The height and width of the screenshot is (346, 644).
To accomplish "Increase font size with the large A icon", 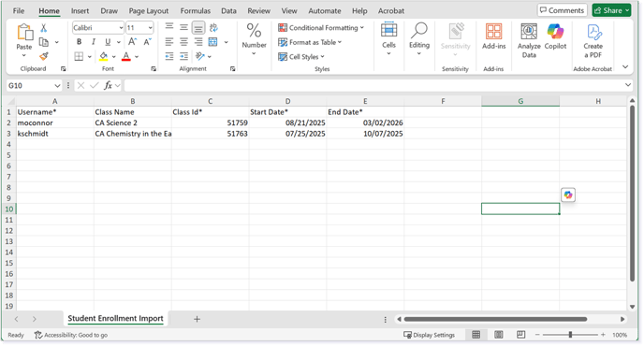I will [132, 41].
